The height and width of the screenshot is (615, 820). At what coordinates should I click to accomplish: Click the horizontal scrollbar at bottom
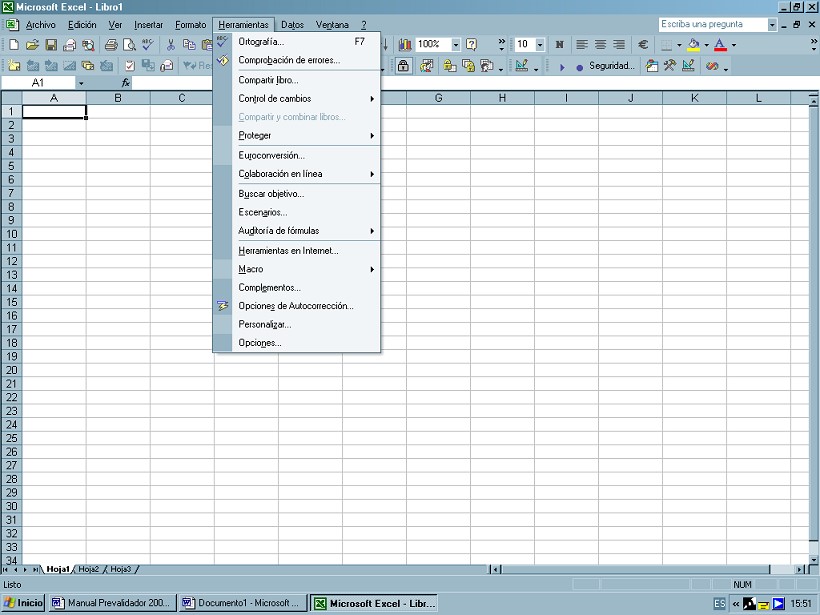click(x=648, y=569)
